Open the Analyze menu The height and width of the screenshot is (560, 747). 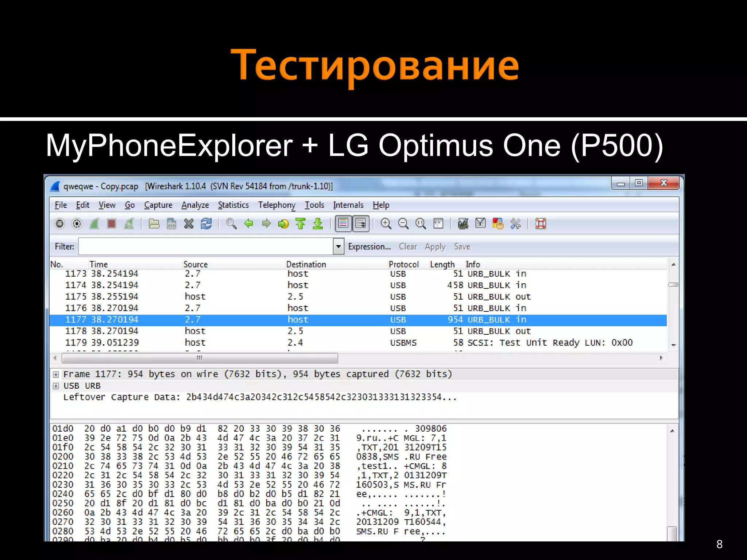(x=195, y=205)
